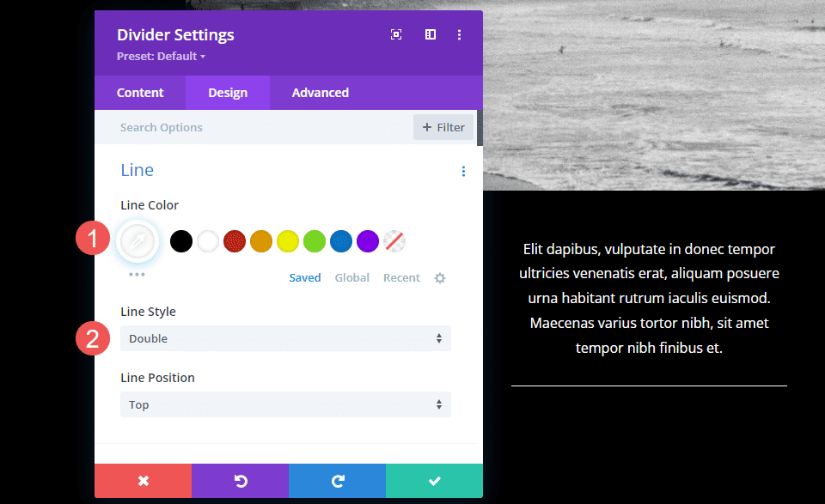Switch to the Advanced tab
Image resolution: width=825 pixels, height=504 pixels.
[x=320, y=92]
